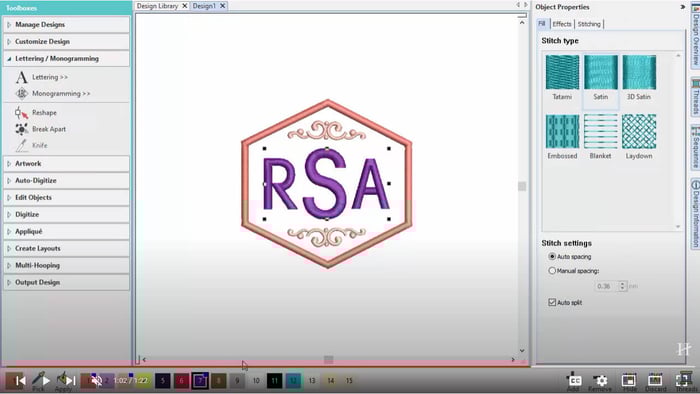Choose the Laydown stitch type
700x394 pixels.
coord(639,137)
